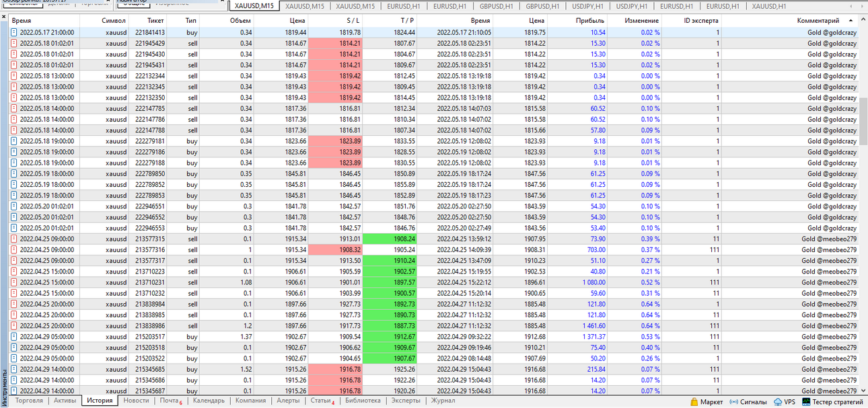
Task: Open Сигналы from the status bar
Action: tap(748, 402)
